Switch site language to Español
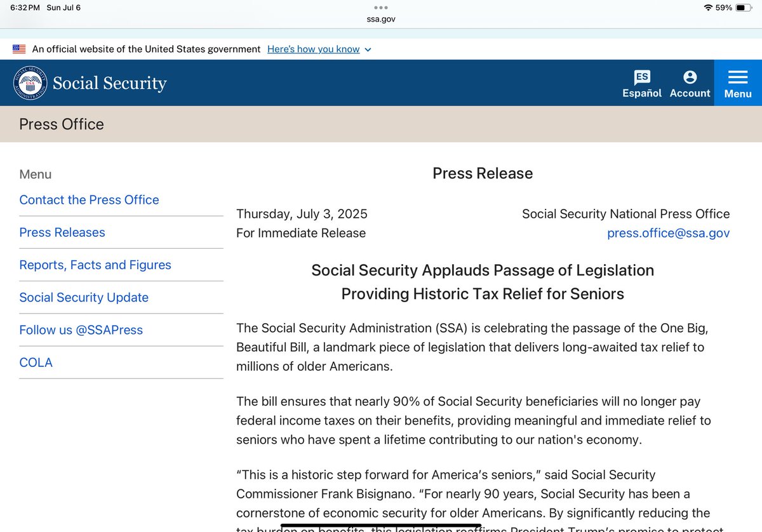 tap(642, 84)
